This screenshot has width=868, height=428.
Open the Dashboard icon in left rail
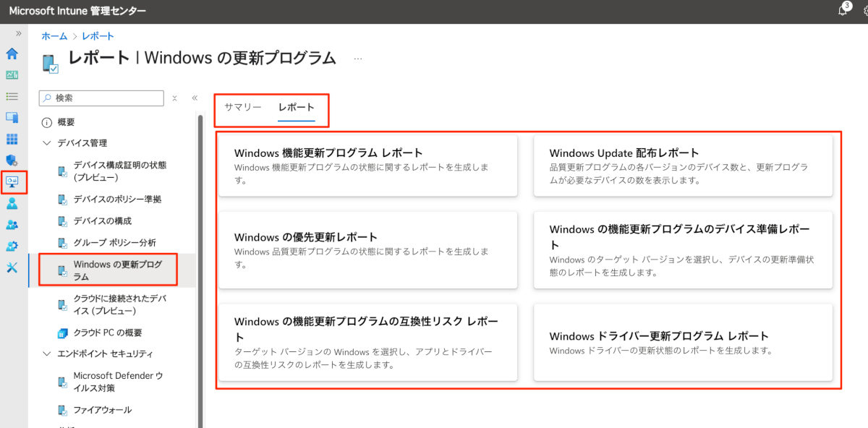coord(12,75)
